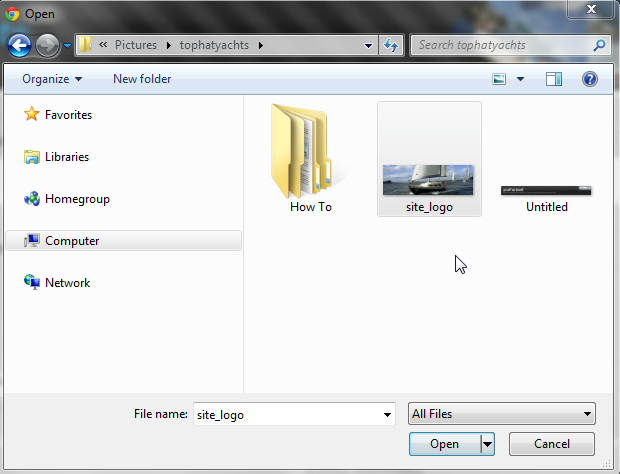
Task: Click the Network icon
Action: (32, 282)
